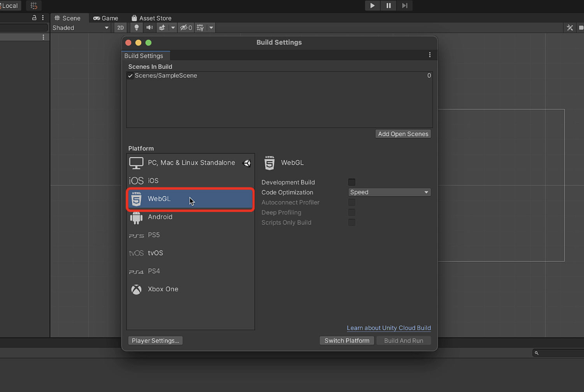Minimize the Build Settings window
The image size is (584, 392).
point(138,43)
